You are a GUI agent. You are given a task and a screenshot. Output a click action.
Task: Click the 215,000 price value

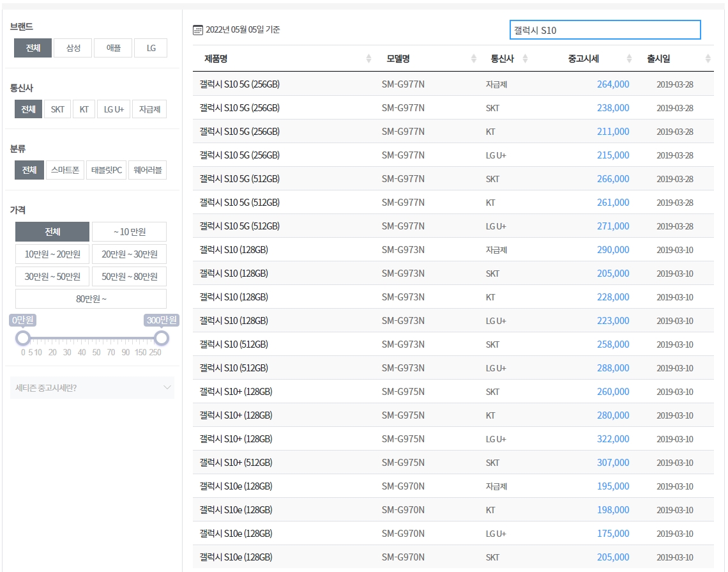(x=613, y=155)
